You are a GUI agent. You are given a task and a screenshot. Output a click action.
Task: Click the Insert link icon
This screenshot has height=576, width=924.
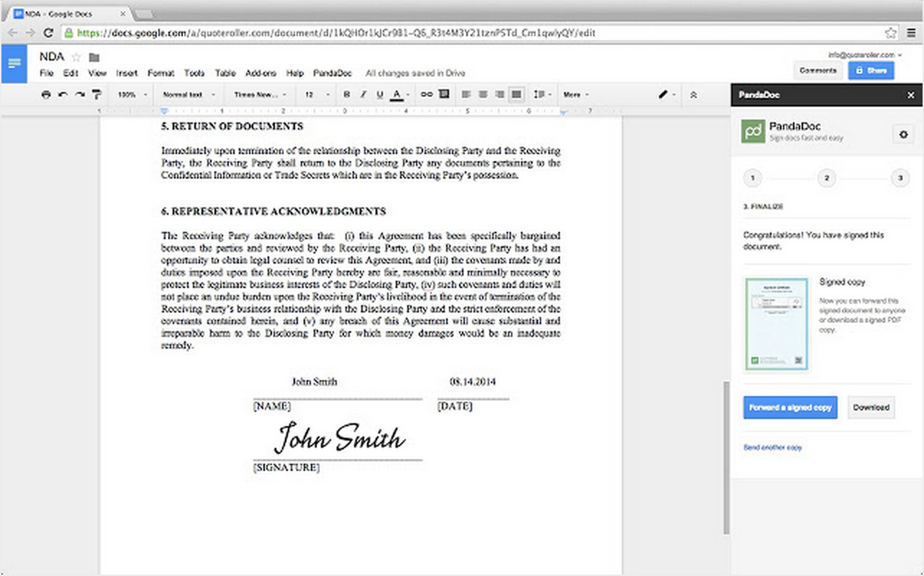coord(426,94)
